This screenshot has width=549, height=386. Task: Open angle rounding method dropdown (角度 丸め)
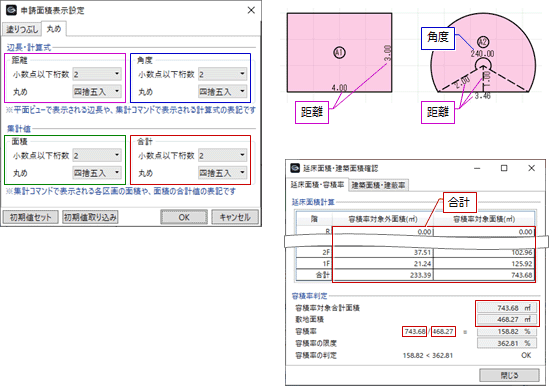pos(222,92)
